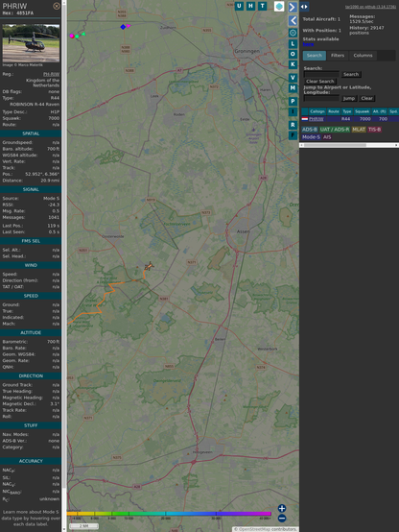The width and height of the screenshot is (399, 532).
Task: Close the PHRIW aircraft info panel
Action: [x=57, y=6]
